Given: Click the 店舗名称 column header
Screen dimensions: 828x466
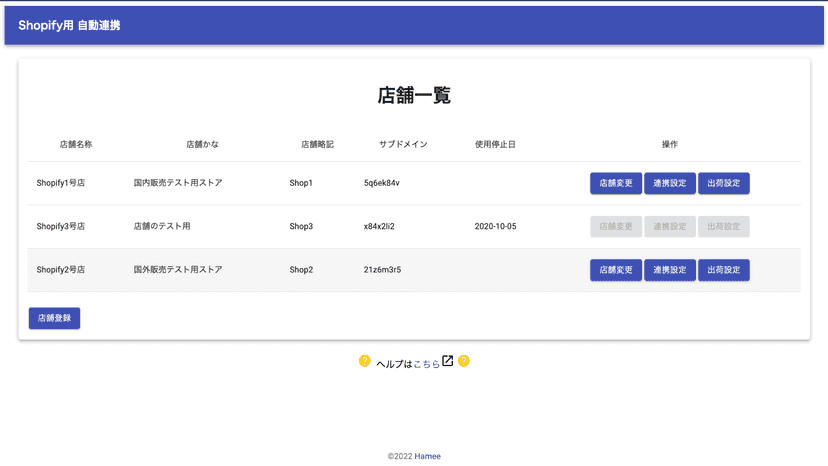Looking at the screenshot, I should [x=76, y=144].
